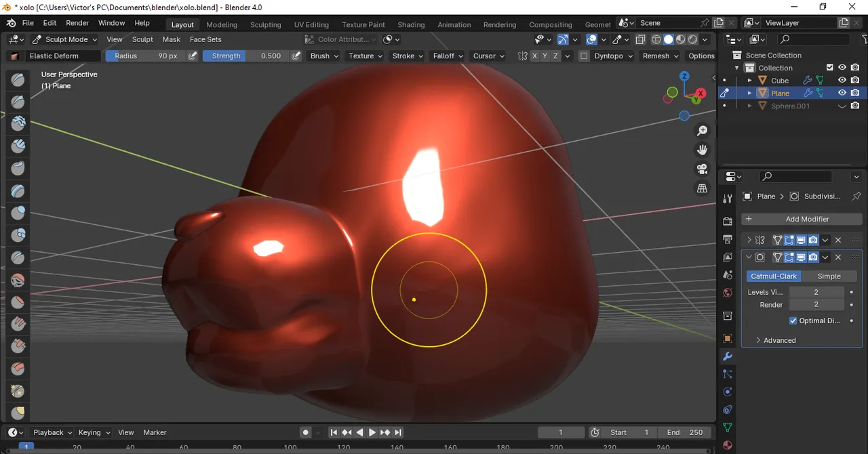Screen dimensions: 868x454
Task: Switch to material preview shading
Action: tap(681, 39)
